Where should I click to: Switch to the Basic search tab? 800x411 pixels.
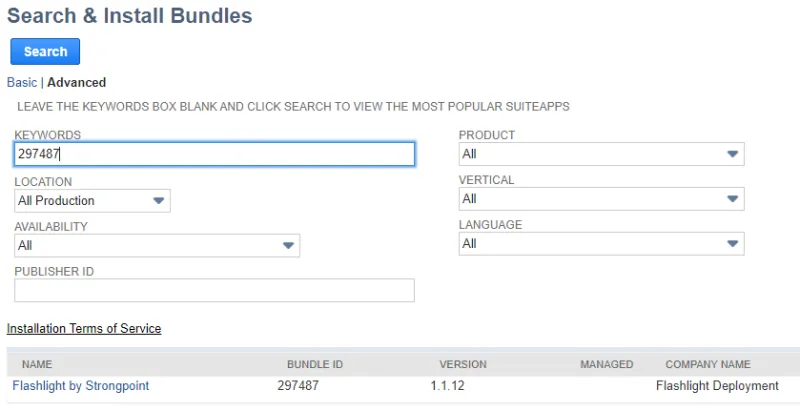click(22, 83)
